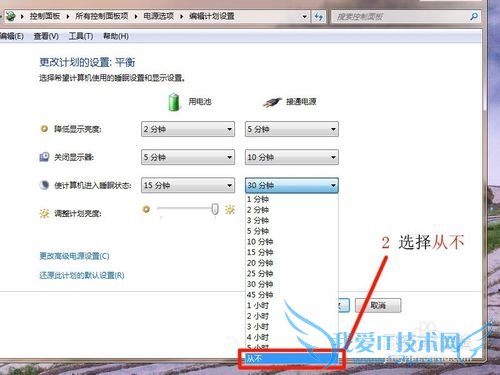Select 1 小时 in the dropdown list

click(292, 305)
